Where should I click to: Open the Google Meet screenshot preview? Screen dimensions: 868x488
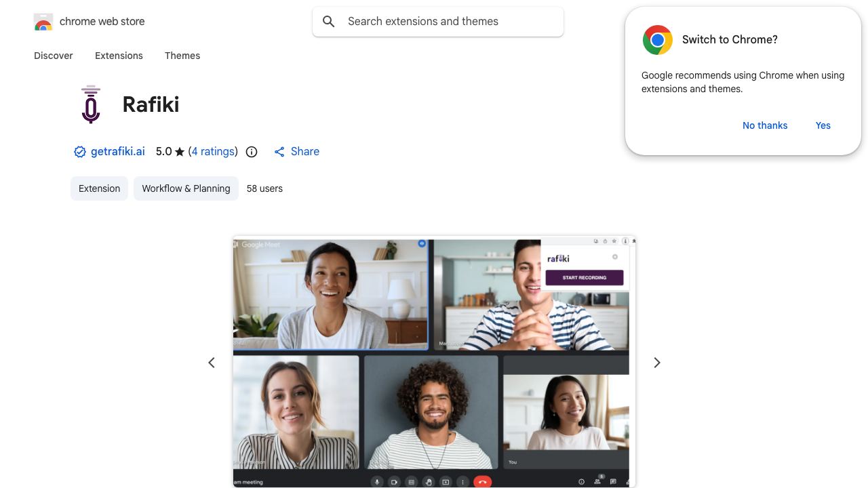[434, 362]
